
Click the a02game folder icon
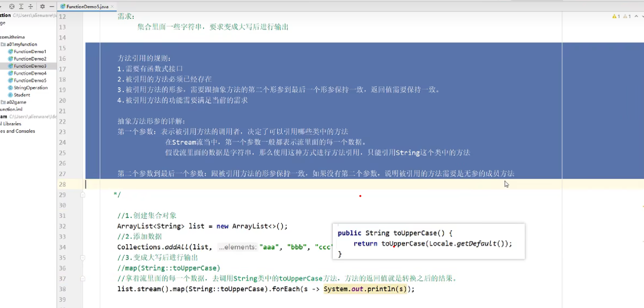pos(3,102)
